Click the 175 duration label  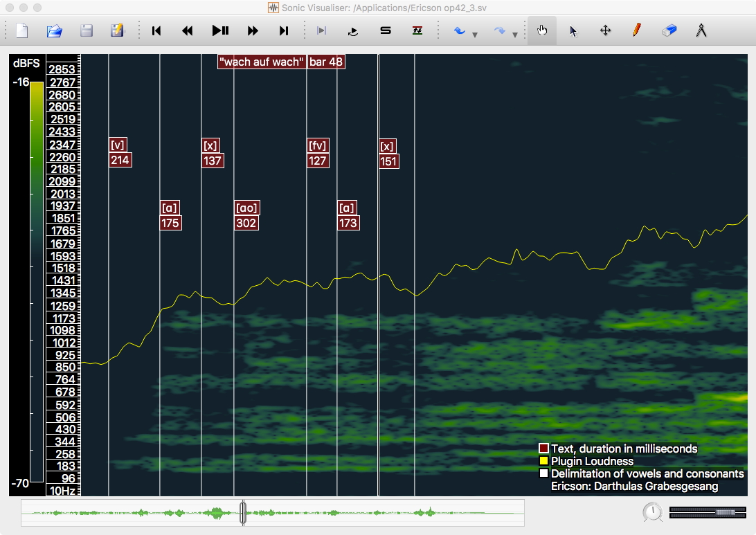[171, 223]
